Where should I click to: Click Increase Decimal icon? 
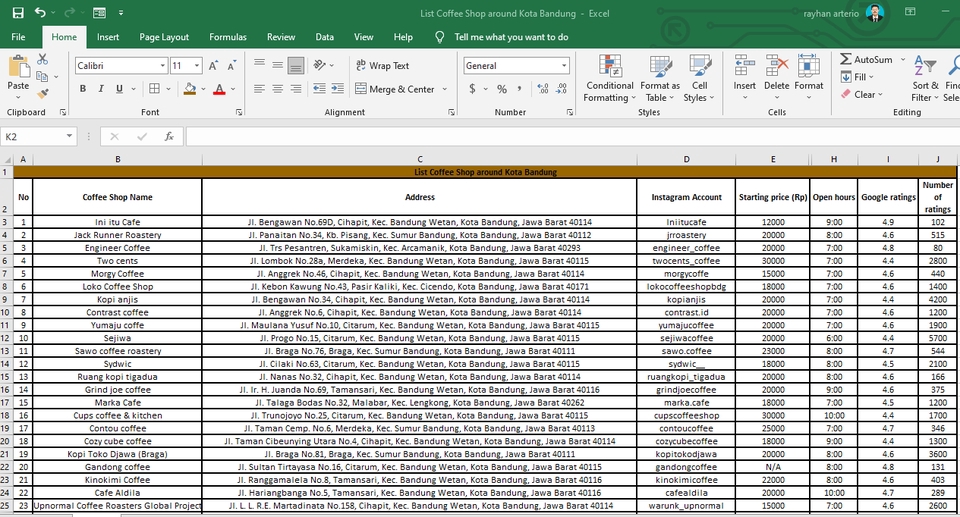point(542,89)
